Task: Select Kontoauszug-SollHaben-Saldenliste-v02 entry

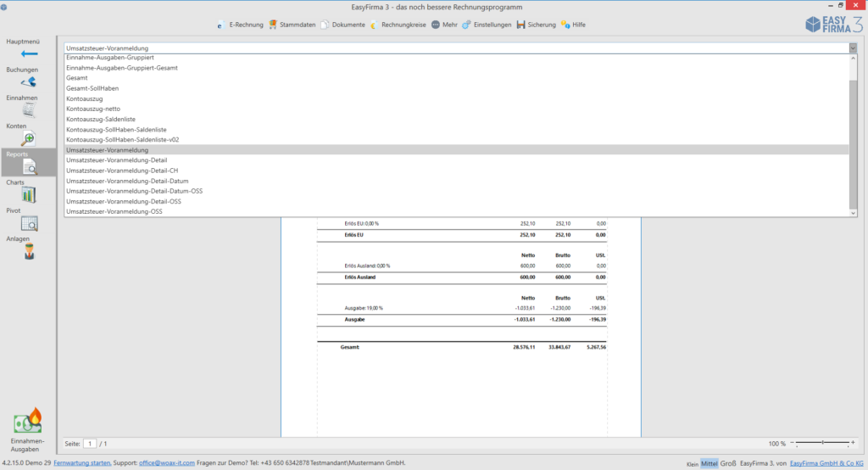Action: click(x=456, y=140)
